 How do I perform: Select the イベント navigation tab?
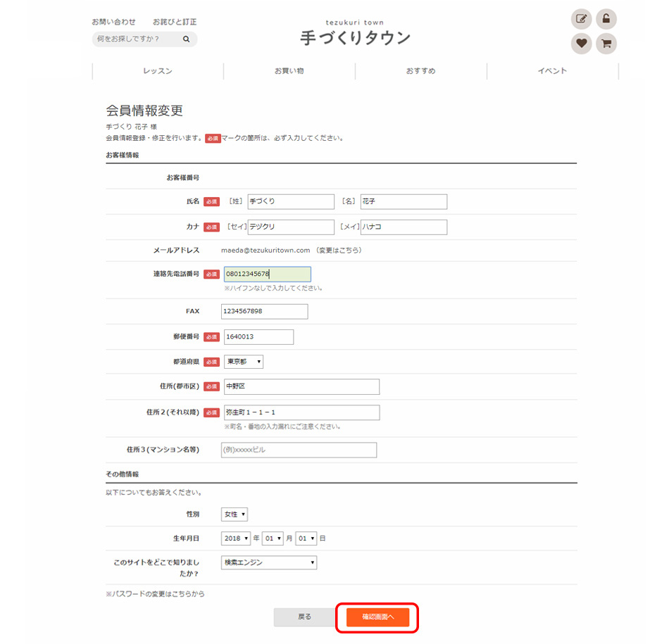tap(552, 71)
